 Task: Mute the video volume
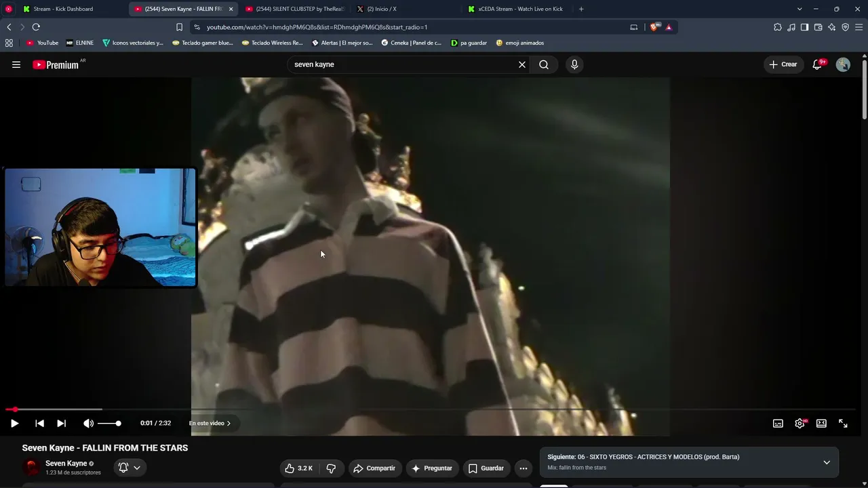click(x=88, y=423)
